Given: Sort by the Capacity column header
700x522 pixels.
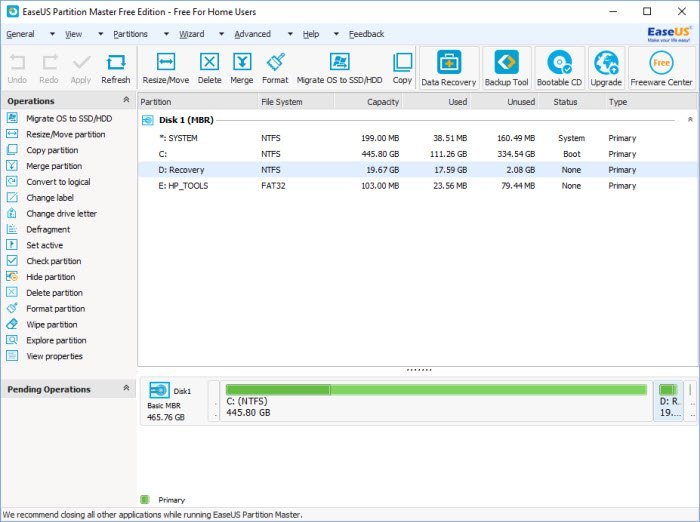Looking at the screenshot, I should click(368, 102).
